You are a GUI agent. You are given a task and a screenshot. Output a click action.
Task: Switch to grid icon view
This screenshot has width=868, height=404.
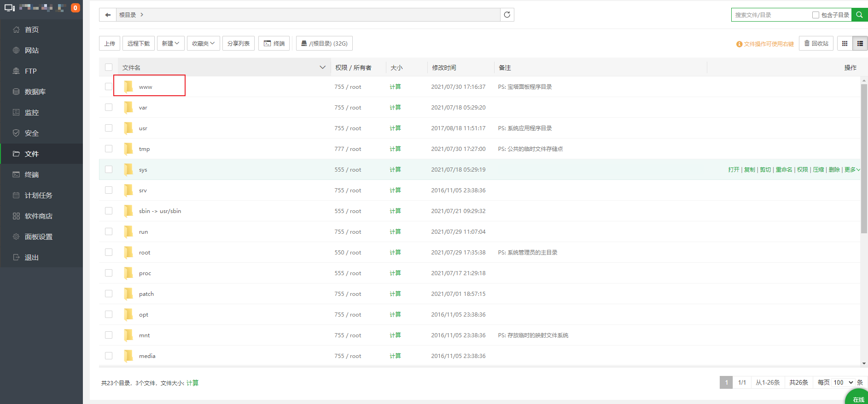click(x=845, y=43)
